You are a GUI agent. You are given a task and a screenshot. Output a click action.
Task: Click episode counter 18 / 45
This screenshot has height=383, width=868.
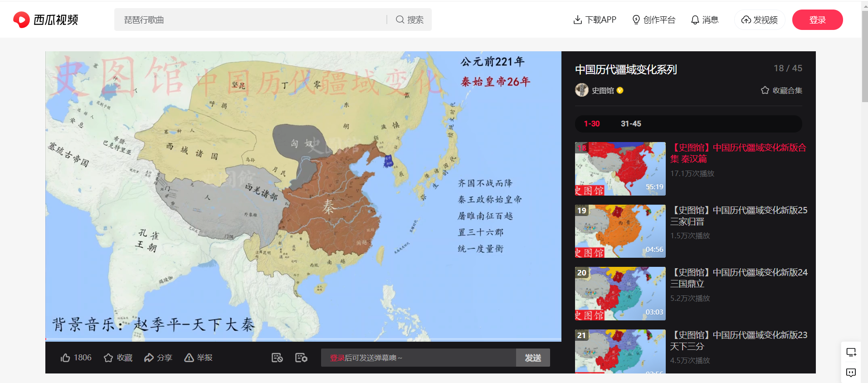tap(788, 68)
